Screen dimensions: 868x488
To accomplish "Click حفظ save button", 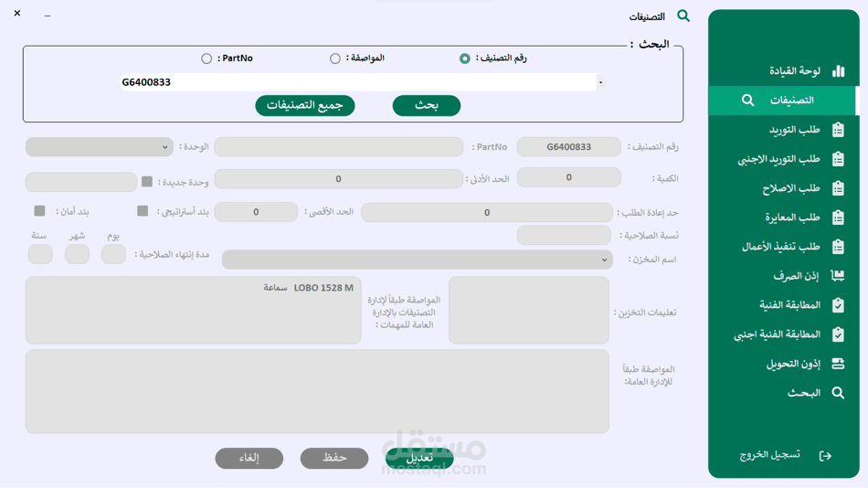I will click(x=334, y=458).
